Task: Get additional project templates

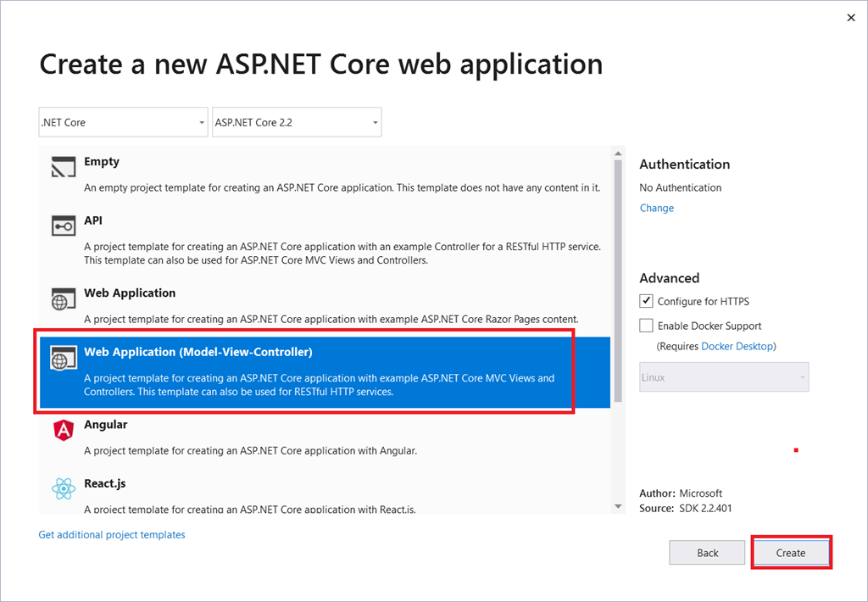Action: point(111,534)
